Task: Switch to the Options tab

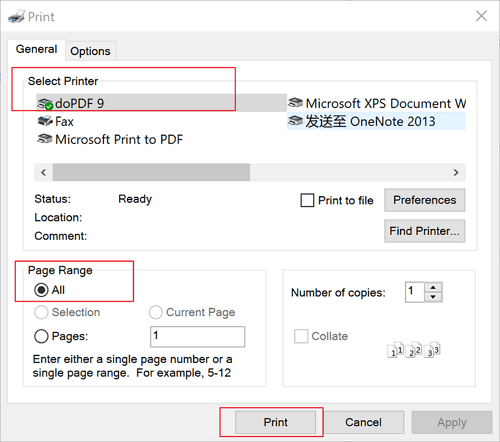Action: coord(90,51)
